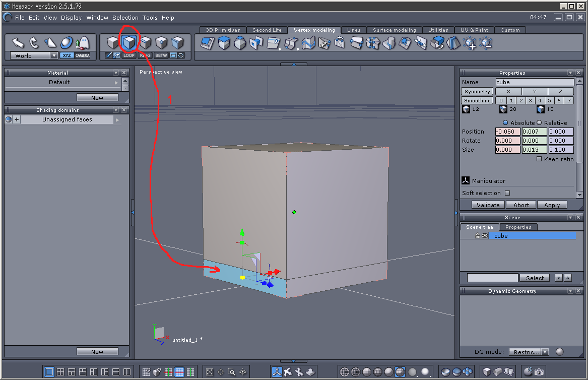Image resolution: width=588 pixels, height=380 pixels.
Task: Expand the Default material arrow
Action: tap(117, 82)
